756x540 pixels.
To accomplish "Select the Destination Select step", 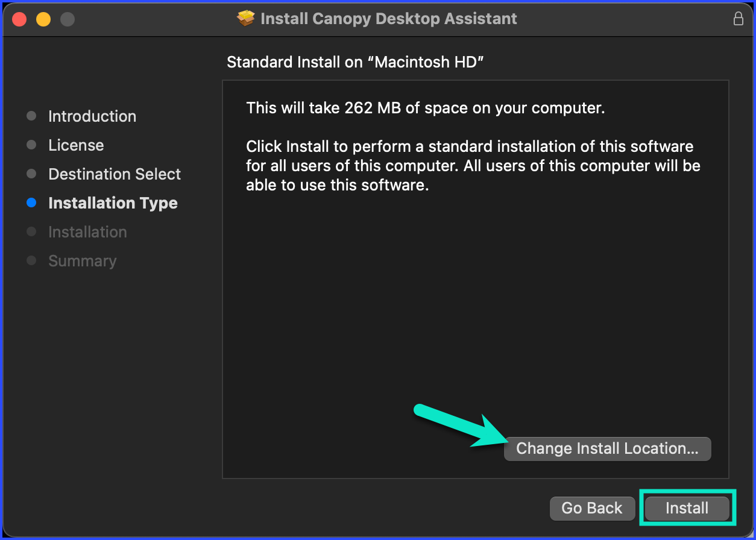I will pos(115,174).
